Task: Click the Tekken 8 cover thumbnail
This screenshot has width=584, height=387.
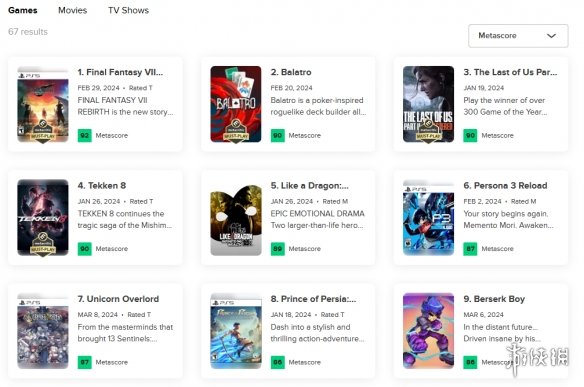Action: click(x=43, y=218)
